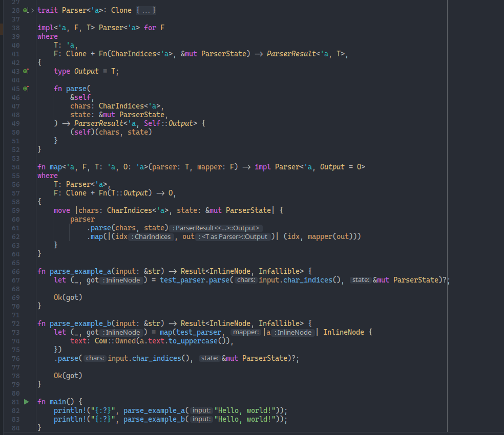Click line number 66 in the gutter

point(16,271)
